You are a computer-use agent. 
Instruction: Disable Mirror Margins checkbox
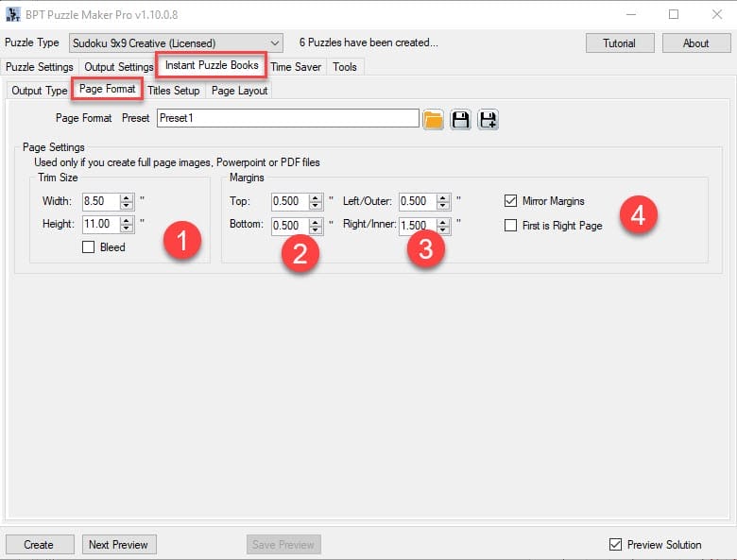511,201
